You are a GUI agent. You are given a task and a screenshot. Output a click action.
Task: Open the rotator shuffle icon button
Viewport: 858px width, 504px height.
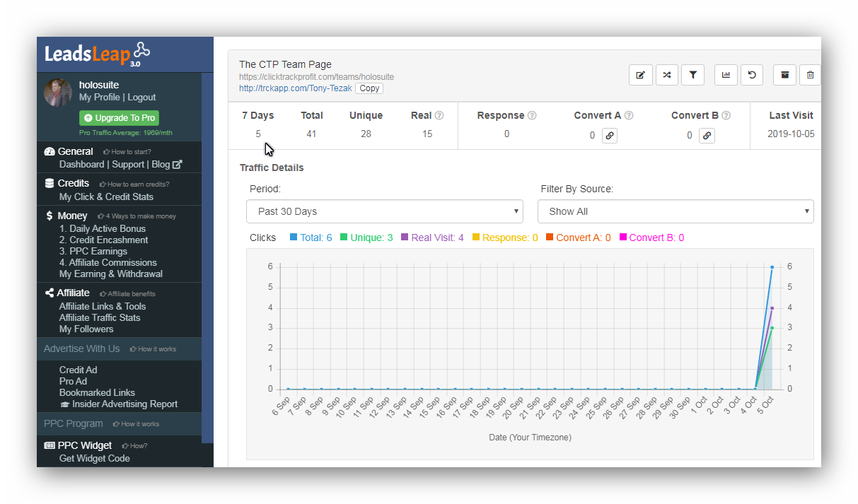pos(667,74)
